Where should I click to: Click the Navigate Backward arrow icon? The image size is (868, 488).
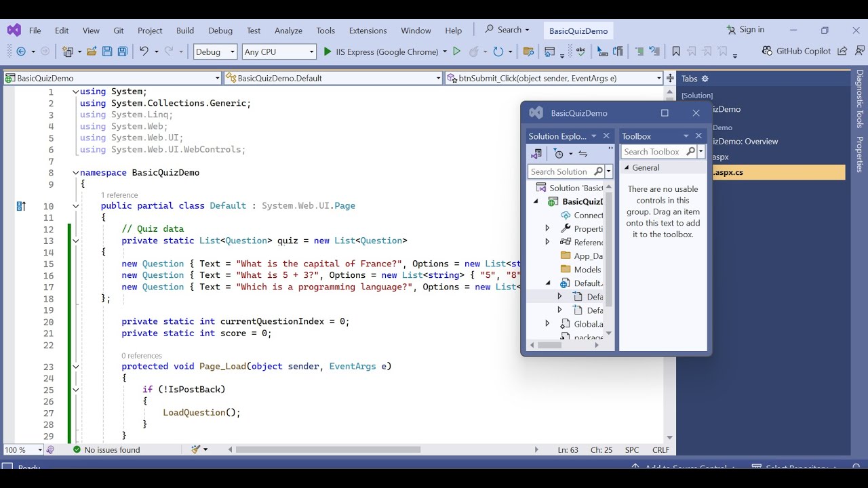(21, 52)
